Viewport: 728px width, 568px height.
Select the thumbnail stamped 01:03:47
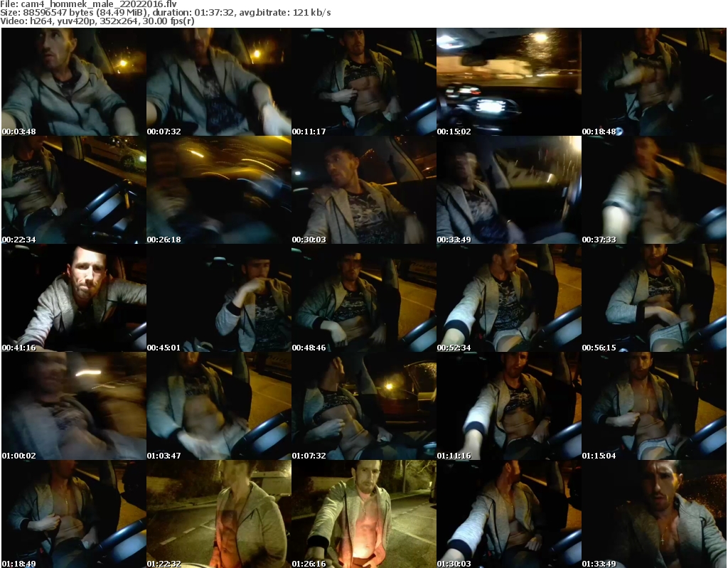tap(219, 407)
